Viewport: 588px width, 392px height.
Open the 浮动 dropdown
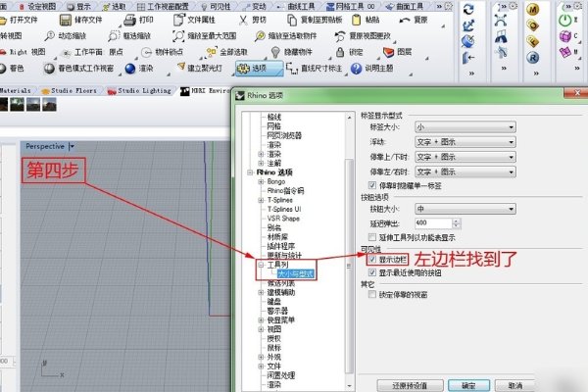point(465,142)
